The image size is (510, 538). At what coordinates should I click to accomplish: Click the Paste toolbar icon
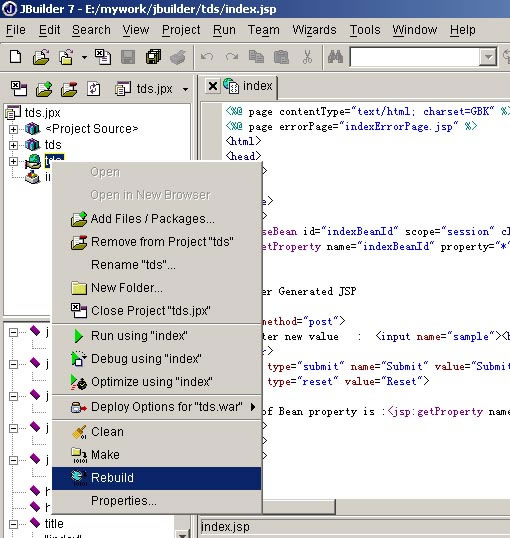(281, 57)
